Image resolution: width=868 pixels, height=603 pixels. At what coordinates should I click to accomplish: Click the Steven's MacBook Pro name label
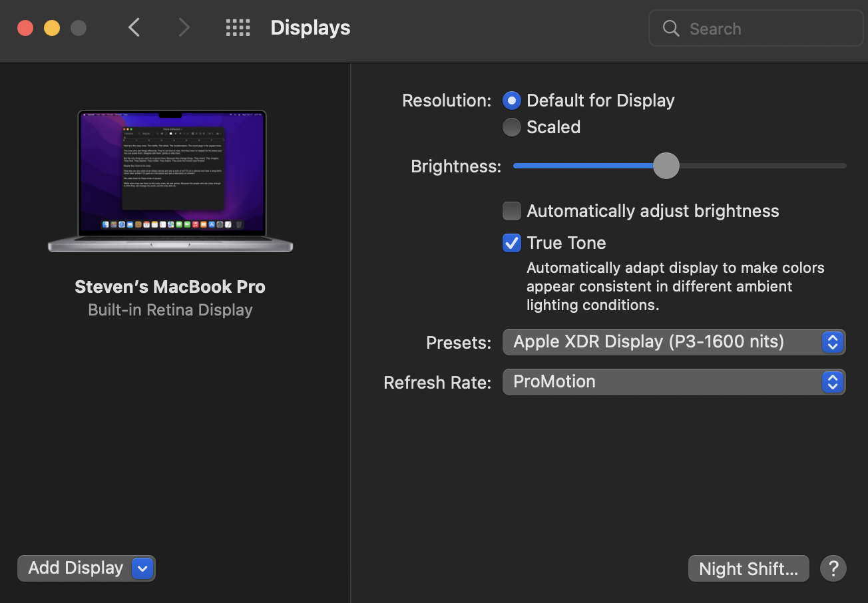pyautogui.click(x=170, y=287)
